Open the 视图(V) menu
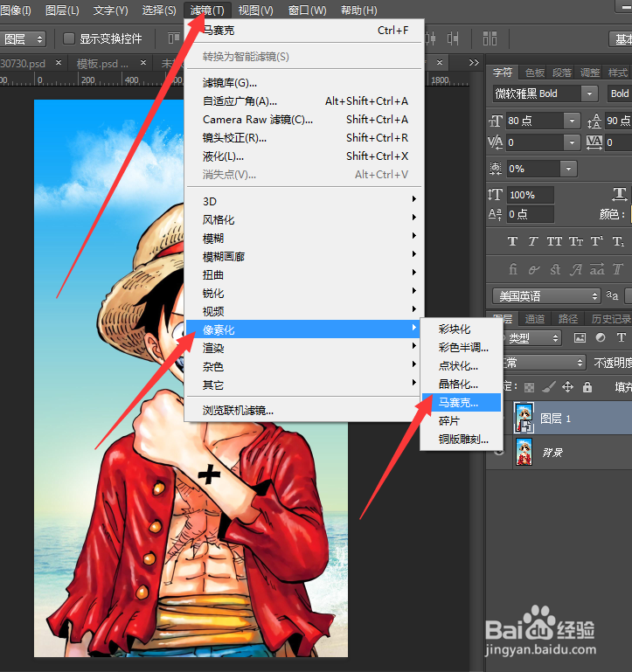Screen dimensions: 632x672 tap(255, 10)
